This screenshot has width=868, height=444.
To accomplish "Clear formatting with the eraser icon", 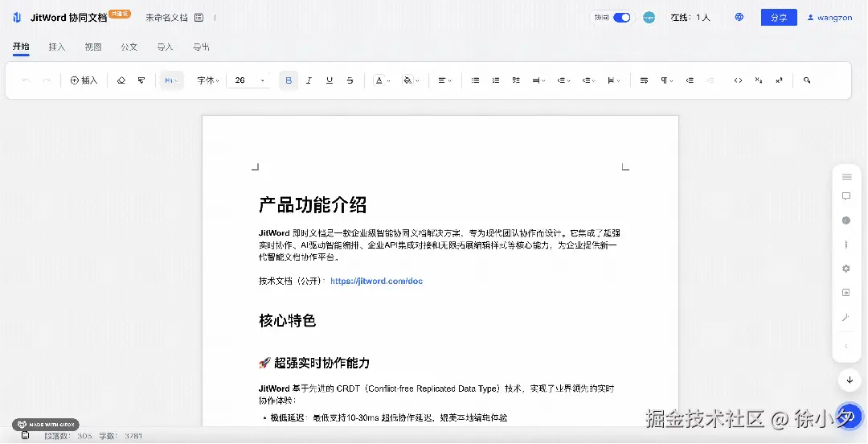I will [x=121, y=80].
